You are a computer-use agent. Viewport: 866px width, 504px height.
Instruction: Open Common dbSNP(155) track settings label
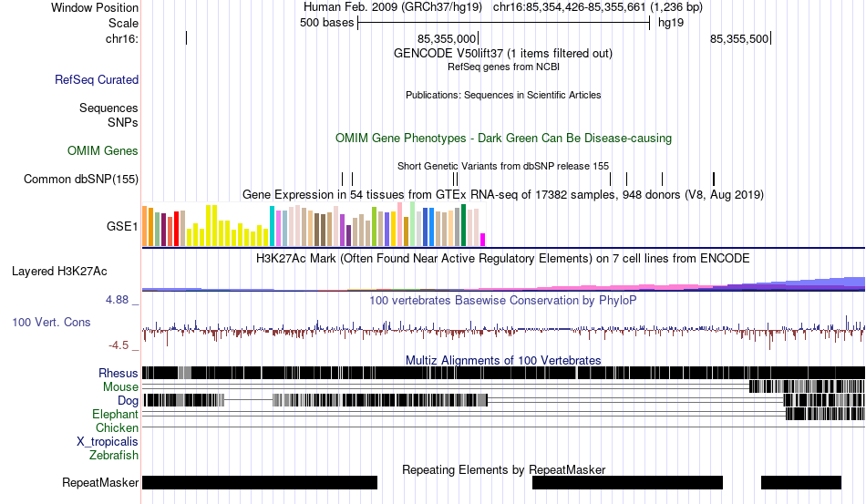[x=81, y=179]
